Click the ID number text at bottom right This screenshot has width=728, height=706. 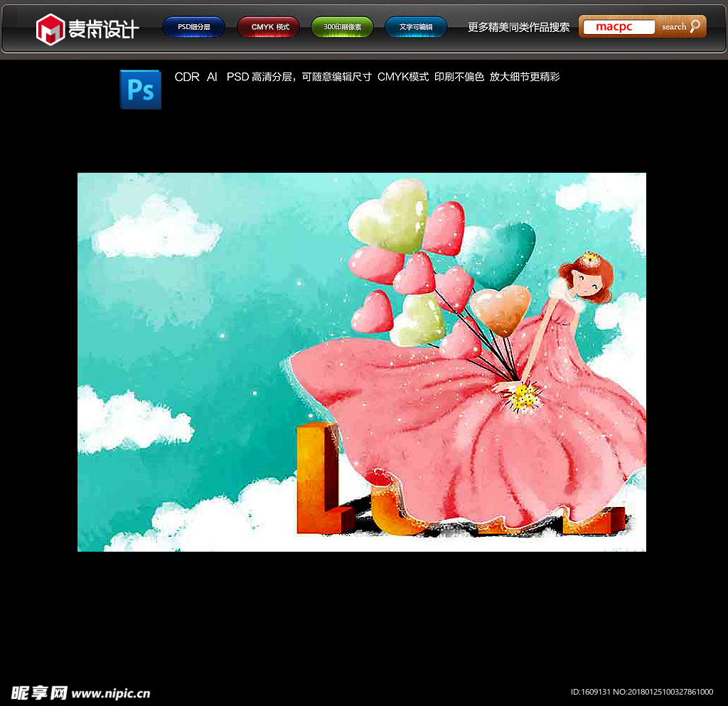[641, 692]
